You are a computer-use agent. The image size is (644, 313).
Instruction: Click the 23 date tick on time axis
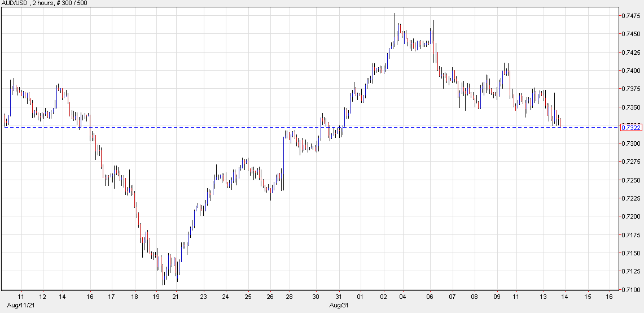click(204, 297)
